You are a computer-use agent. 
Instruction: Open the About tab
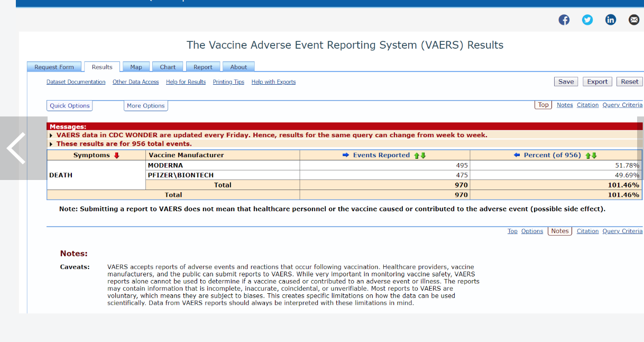238,67
